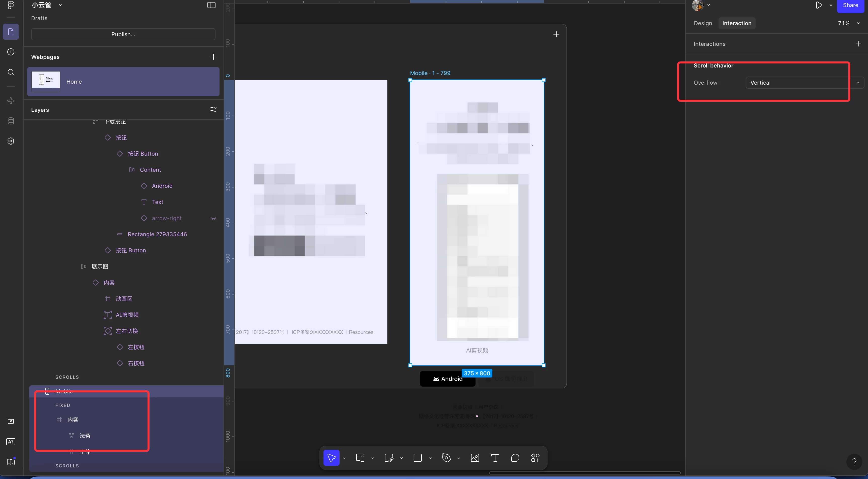868x479 pixels.
Task: Select the Image tool in bottom toolbar
Action: (475, 458)
